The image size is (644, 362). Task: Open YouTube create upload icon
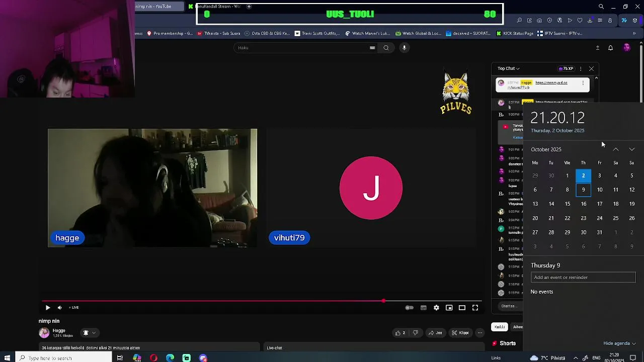pyautogui.click(x=598, y=48)
